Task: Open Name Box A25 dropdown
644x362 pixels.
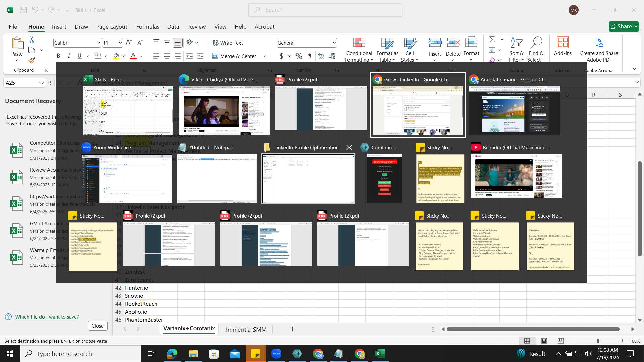Action: 42,83
